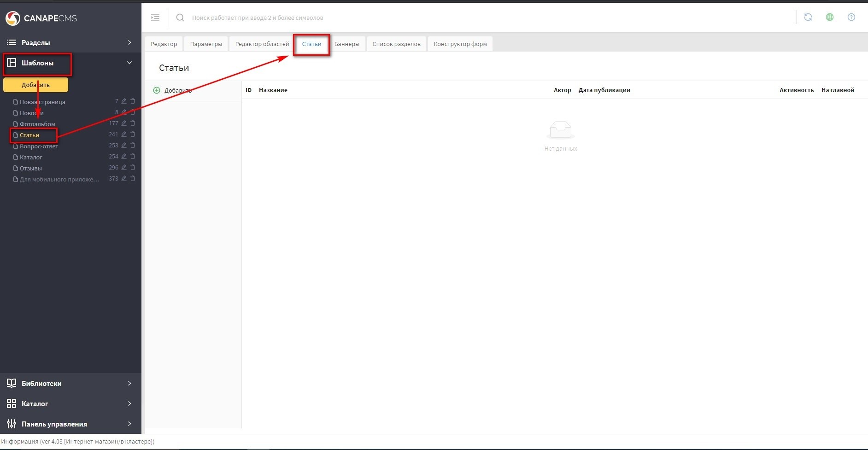This screenshot has width=868, height=450.
Task: Open the green globe site icon
Action: click(x=829, y=17)
